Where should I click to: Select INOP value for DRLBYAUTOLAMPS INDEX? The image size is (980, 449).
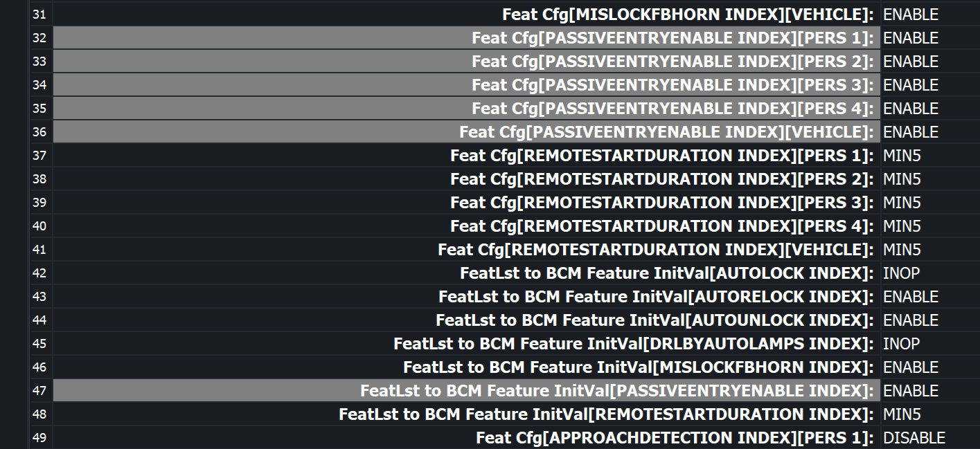coord(901,344)
